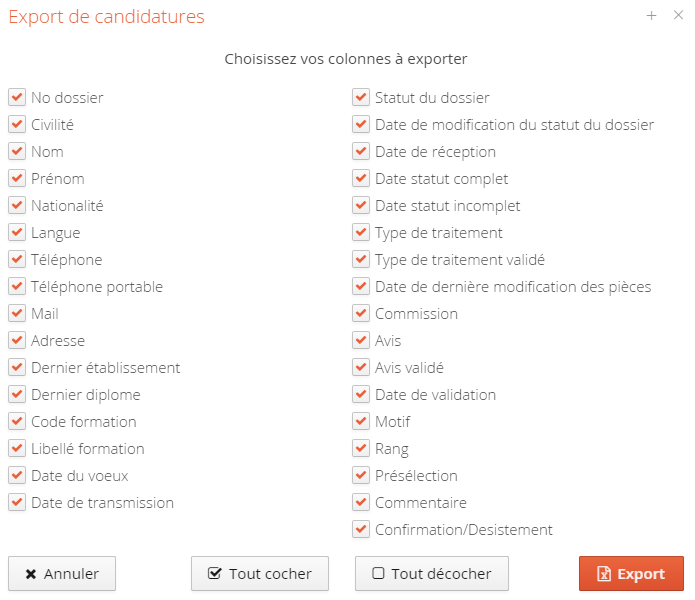This screenshot has height=600, width=695.
Task: Uncheck the Présélection checkbox
Action: click(361, 476)
